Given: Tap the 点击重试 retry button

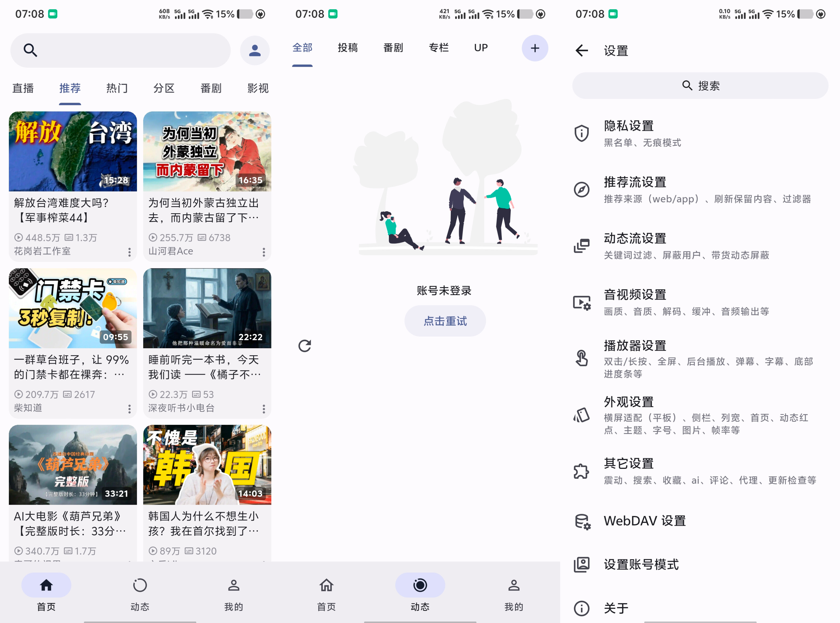Looking at the screenshot, I should [445, 321].
